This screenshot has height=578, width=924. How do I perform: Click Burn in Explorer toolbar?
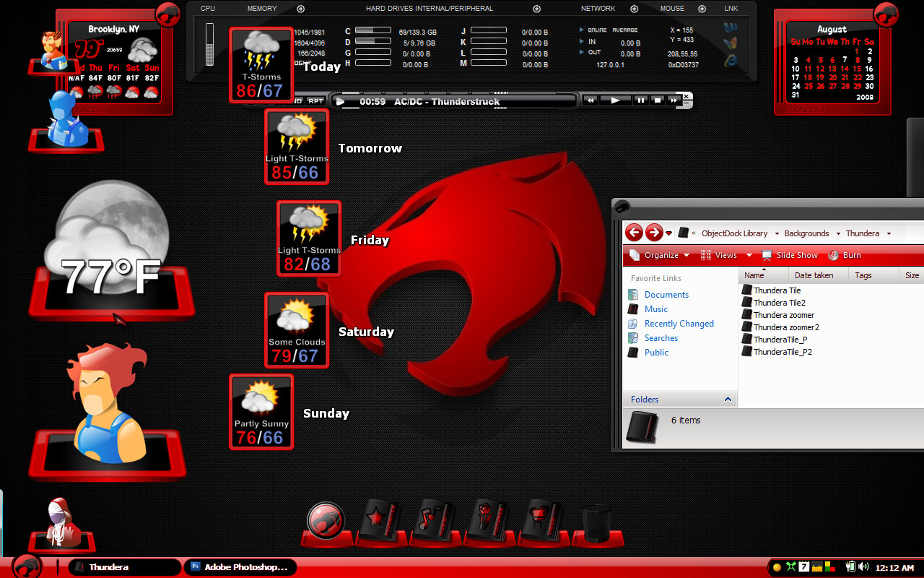click(845, 255)
